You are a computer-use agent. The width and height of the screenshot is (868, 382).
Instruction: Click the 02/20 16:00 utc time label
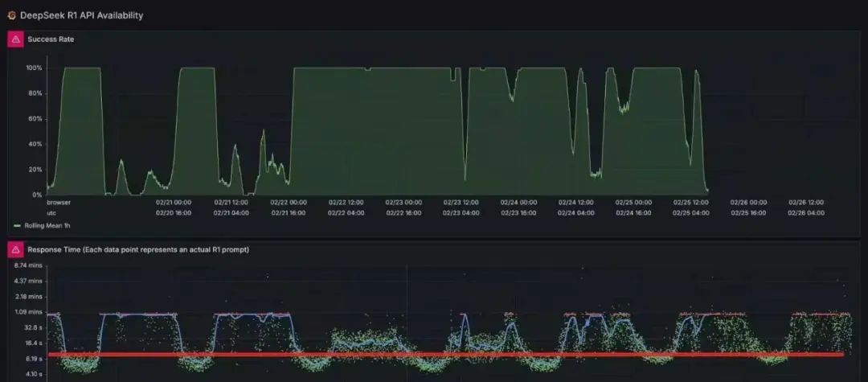(174, 212)
